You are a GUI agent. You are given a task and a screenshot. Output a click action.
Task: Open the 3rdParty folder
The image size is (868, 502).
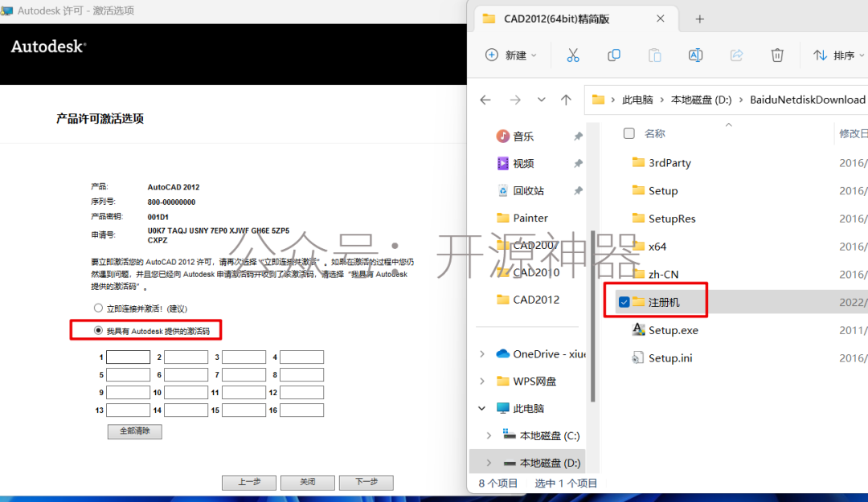(661, 163)
